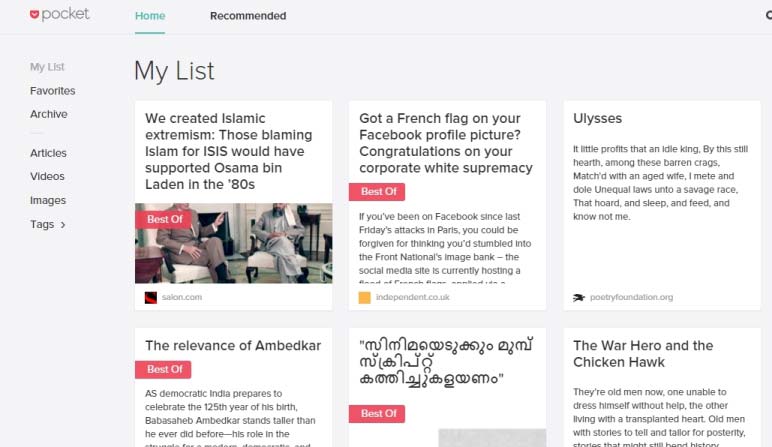Click Best Of tag on Ambedkar article

click(x=163, y=370)
